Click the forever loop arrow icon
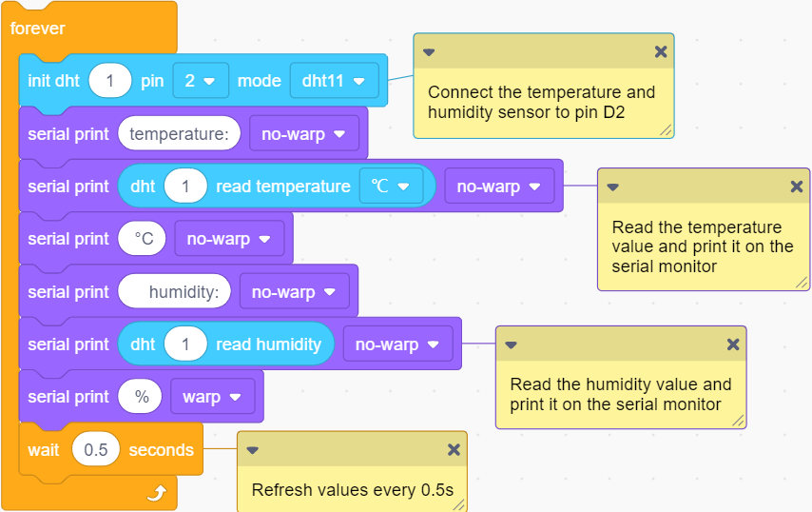 tap(156, 492)
